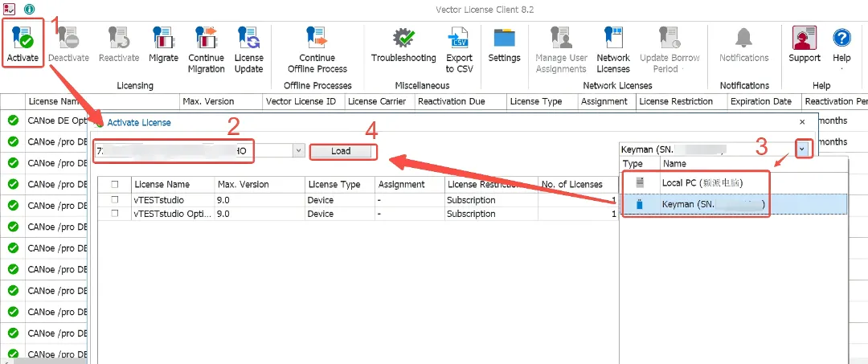Check the vTESTstudio license checkbox

tap(115, 200)
